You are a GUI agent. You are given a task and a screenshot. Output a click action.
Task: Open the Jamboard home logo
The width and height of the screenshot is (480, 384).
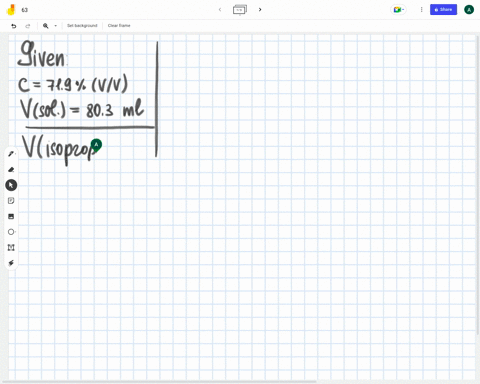11,10
